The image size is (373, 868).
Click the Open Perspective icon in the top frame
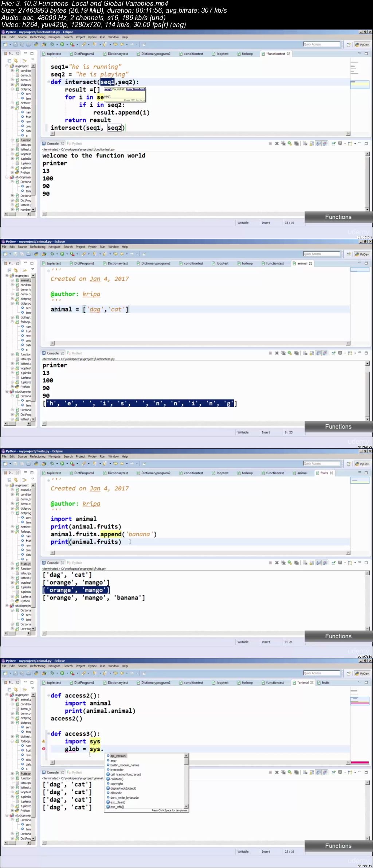click(x=348, y=44)
